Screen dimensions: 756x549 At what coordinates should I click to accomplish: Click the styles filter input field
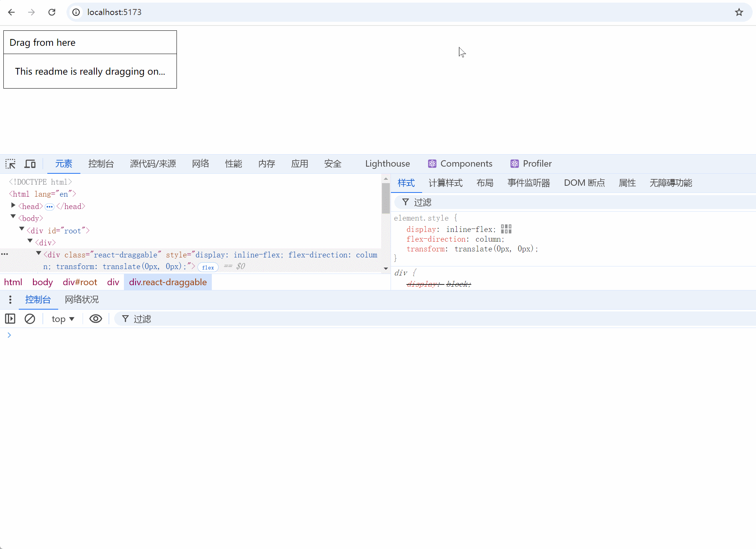tap(582, 202)
